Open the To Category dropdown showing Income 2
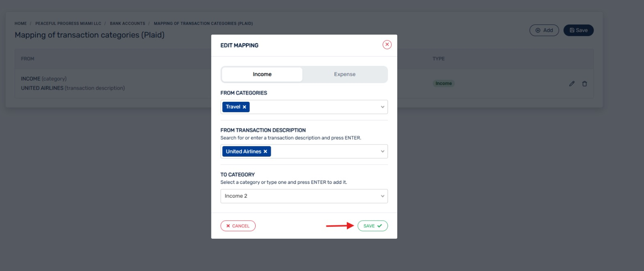The width and height of the screenshot is (644, 271). coord(304,196)
